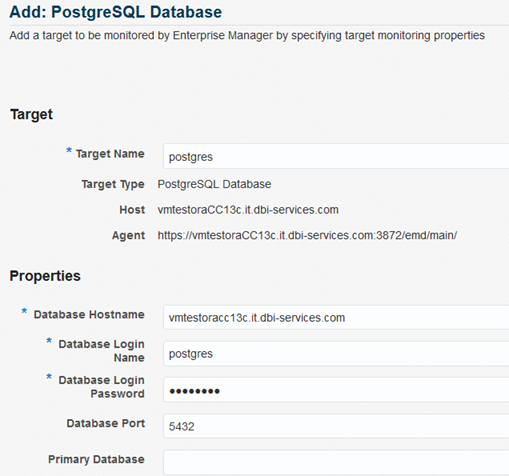Click the required asterisk beside Database Hostname
Viewport: 509px width, 476px height.
pos(24,311)
